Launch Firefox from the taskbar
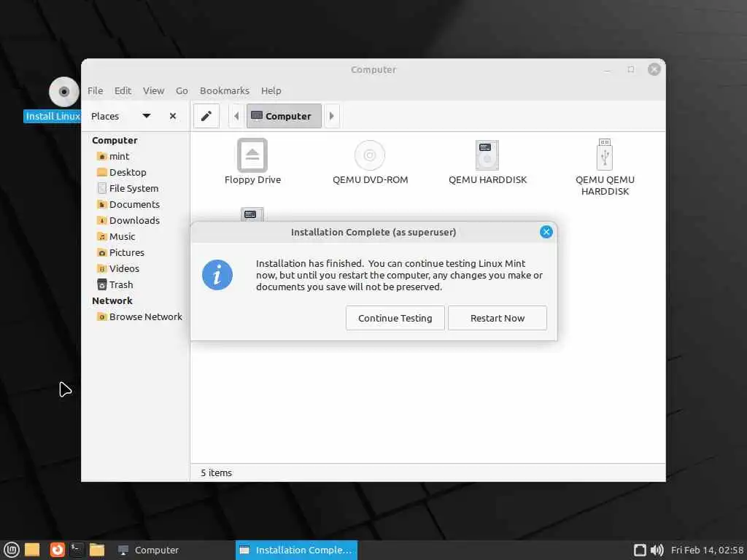This screenshot has width=747, height=560. (x=57, y=550)
